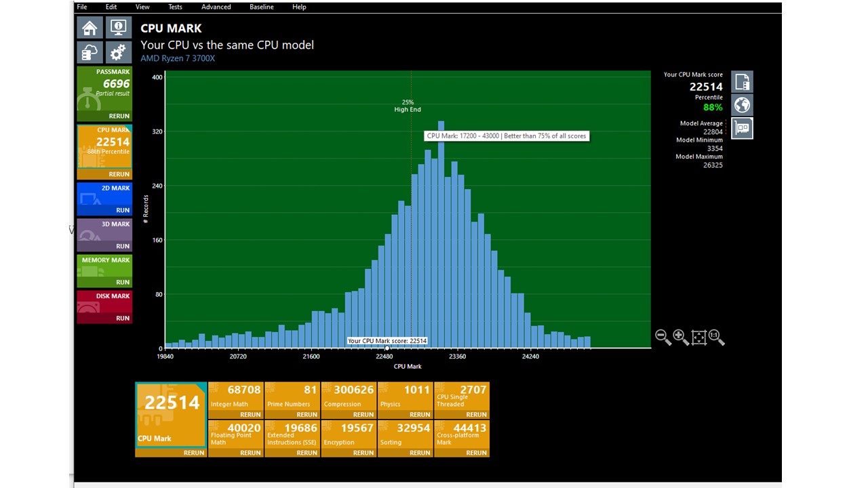Reset chart zoom with 1:1 icon
The image size is (868, 488).
point(716,337)
